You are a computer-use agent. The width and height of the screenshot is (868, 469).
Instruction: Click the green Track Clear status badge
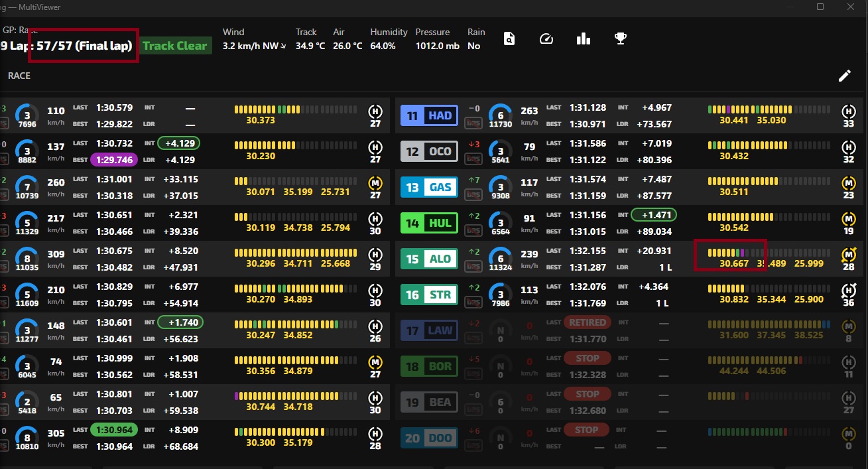[175, 46]
